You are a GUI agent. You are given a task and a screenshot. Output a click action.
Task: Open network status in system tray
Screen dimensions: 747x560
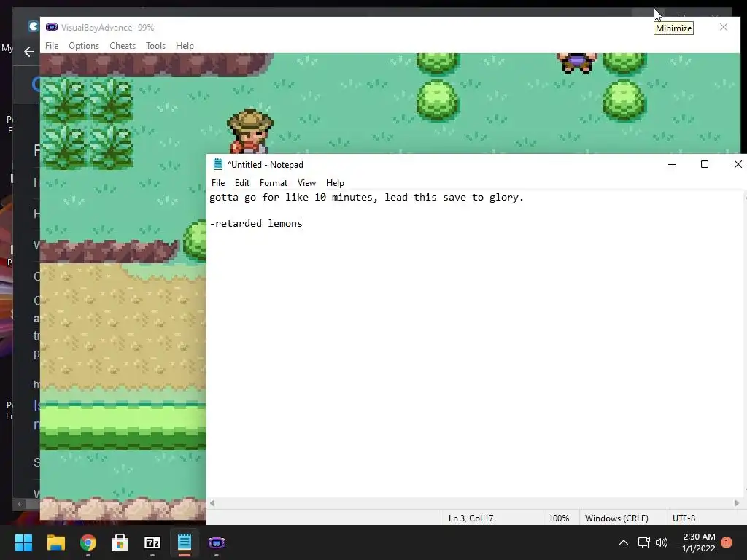coord(643,542)
